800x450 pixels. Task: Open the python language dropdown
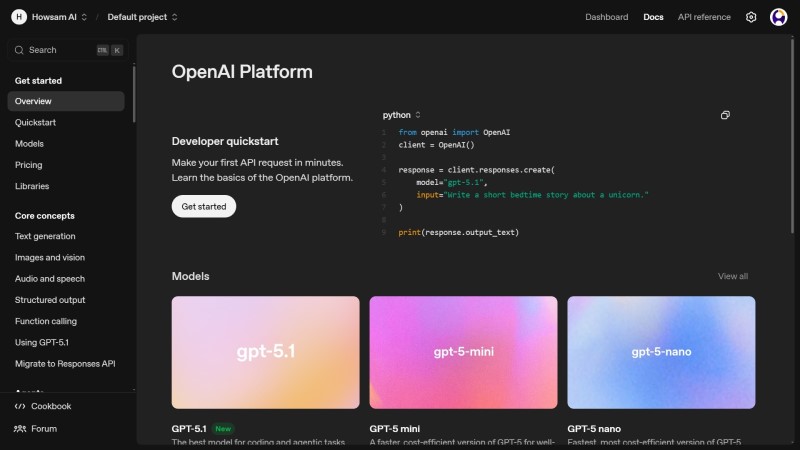tap(402, 115)
